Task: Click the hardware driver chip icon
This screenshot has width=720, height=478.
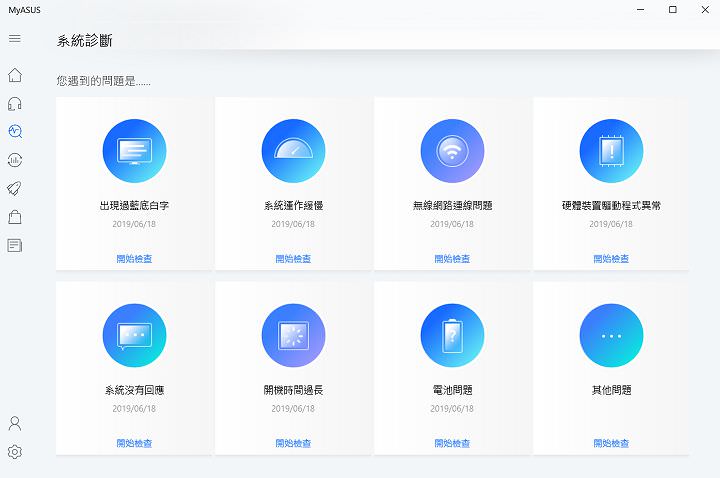Action: point(611,151)
